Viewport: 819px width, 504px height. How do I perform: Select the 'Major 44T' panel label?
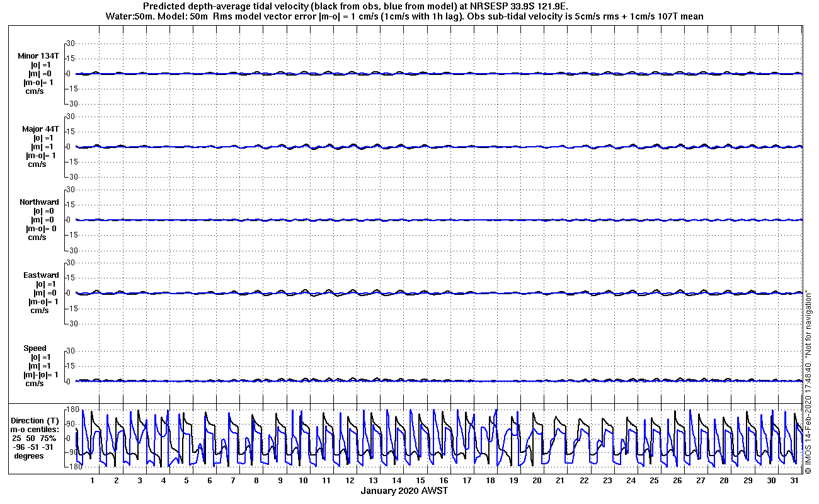tap(40, 129)
